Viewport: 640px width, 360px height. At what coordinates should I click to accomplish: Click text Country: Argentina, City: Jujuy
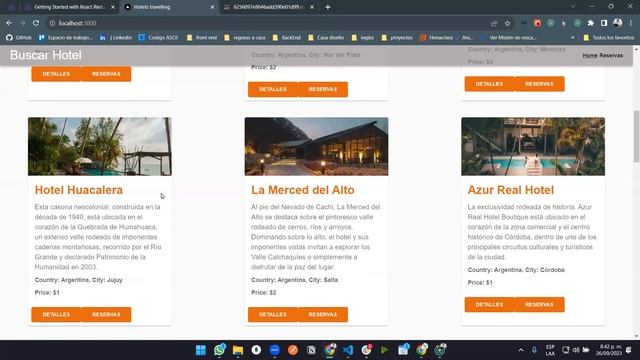pos(78,280)
